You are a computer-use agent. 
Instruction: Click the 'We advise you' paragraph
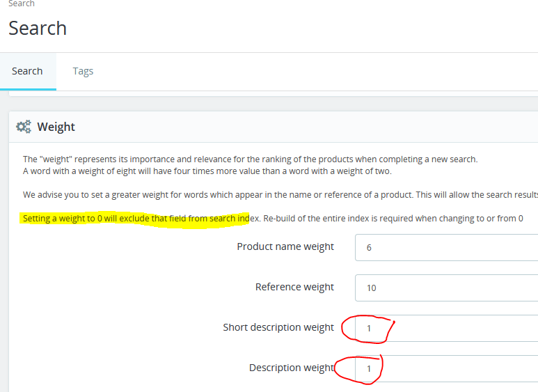coord(280,195)
